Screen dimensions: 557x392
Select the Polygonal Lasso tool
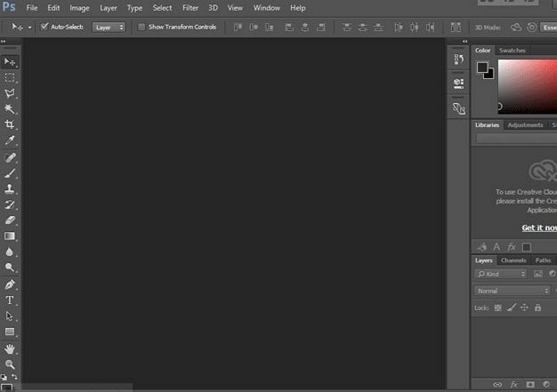[x=10, y=93]
